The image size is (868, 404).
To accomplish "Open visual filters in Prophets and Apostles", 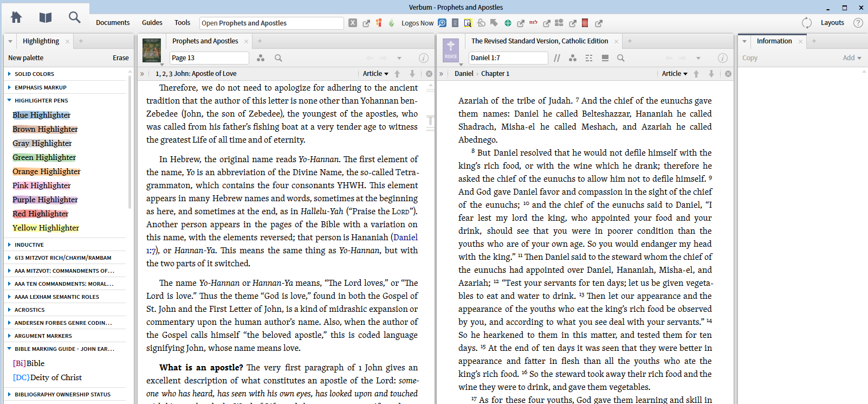I will click(x=261, y=58).
